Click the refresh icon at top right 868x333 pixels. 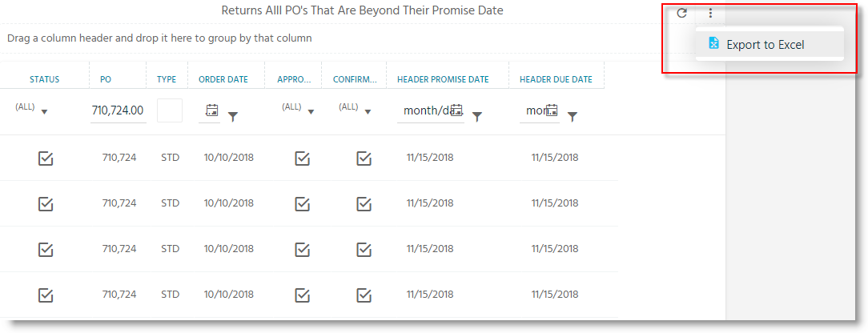pos(682,13)
